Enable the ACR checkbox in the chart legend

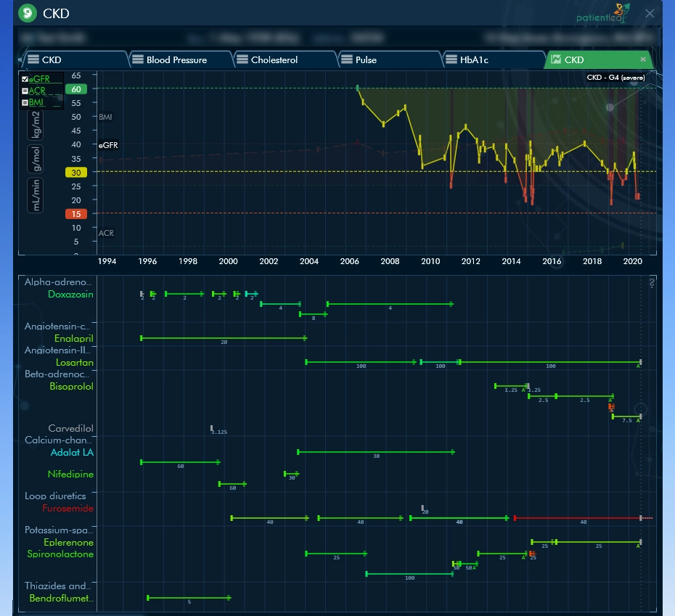tap(25, 90)
